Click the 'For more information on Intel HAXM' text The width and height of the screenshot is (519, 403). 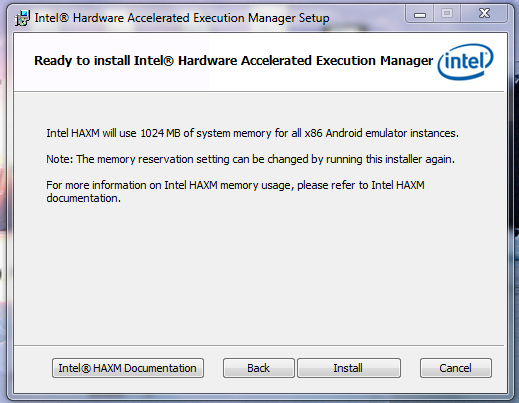[235, 191]
